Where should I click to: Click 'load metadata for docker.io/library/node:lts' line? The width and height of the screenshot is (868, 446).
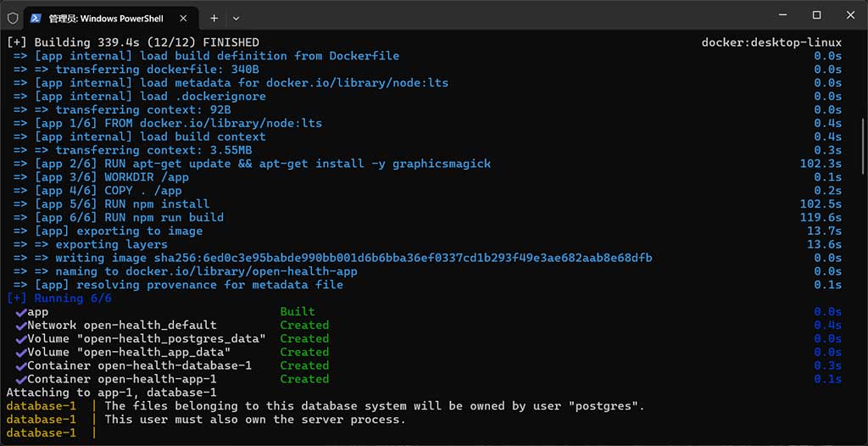coord(231,83)
